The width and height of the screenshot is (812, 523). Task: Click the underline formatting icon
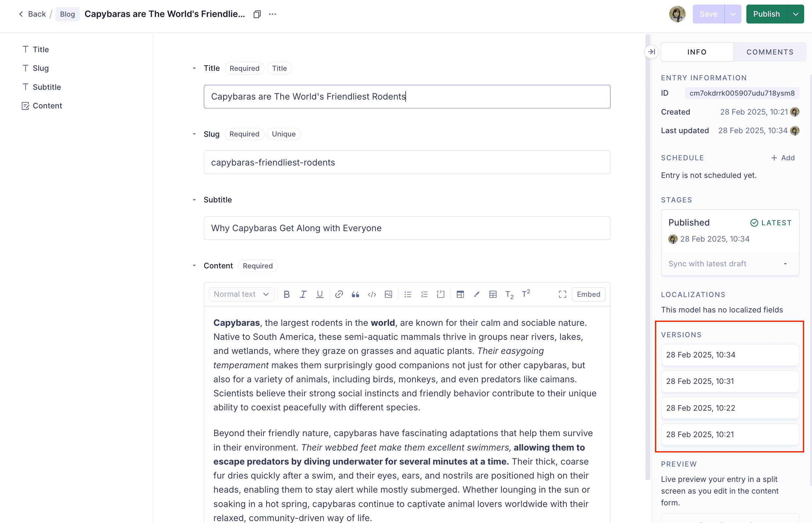point(319,294)
